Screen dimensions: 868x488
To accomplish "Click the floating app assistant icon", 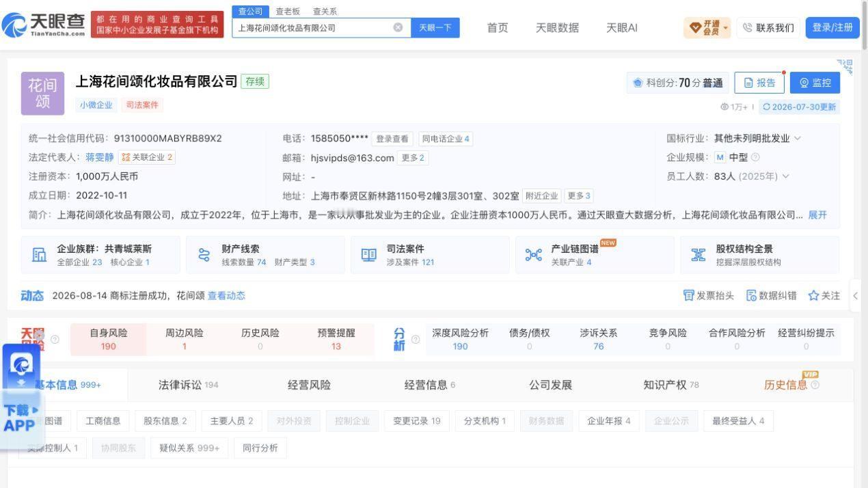I will click(x=22, y=366).
